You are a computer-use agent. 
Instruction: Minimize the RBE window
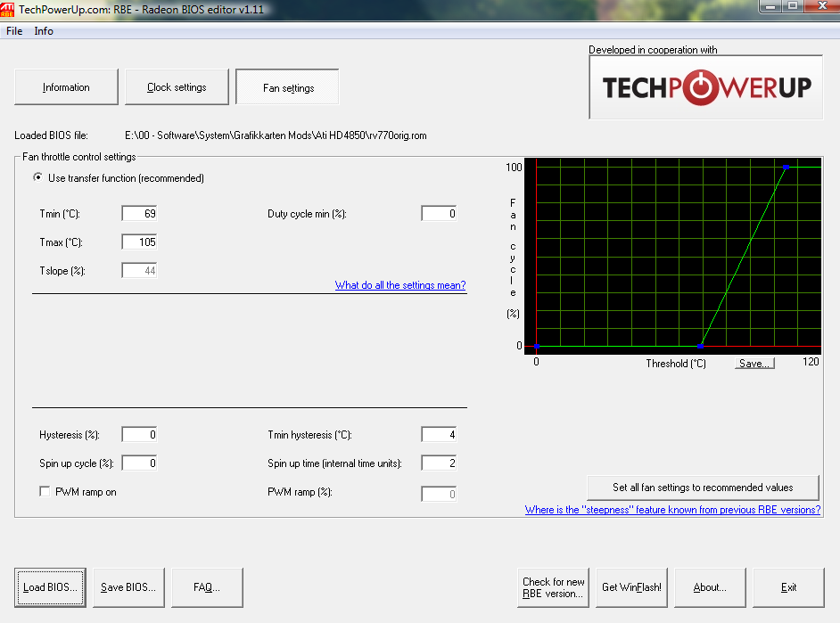click(x=770, y=6)
